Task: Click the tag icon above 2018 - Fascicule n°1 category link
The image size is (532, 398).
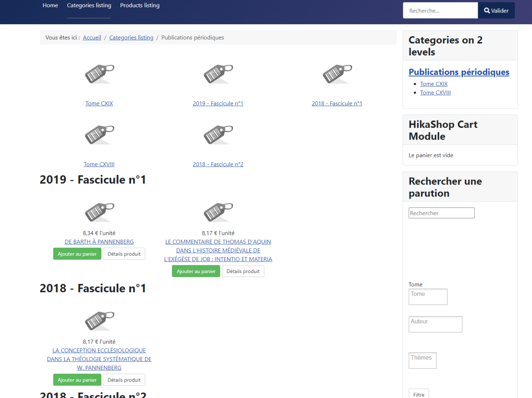Action: coord(337,74)
